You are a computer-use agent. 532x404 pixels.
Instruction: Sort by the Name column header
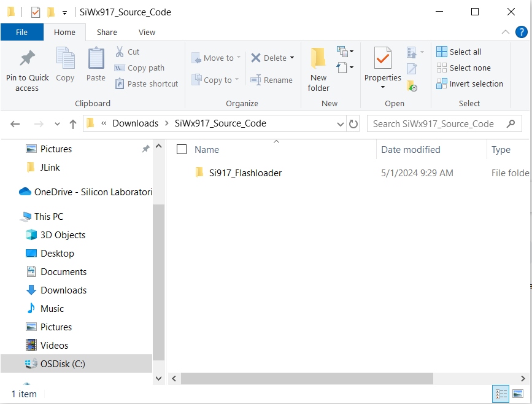point(207,150)
